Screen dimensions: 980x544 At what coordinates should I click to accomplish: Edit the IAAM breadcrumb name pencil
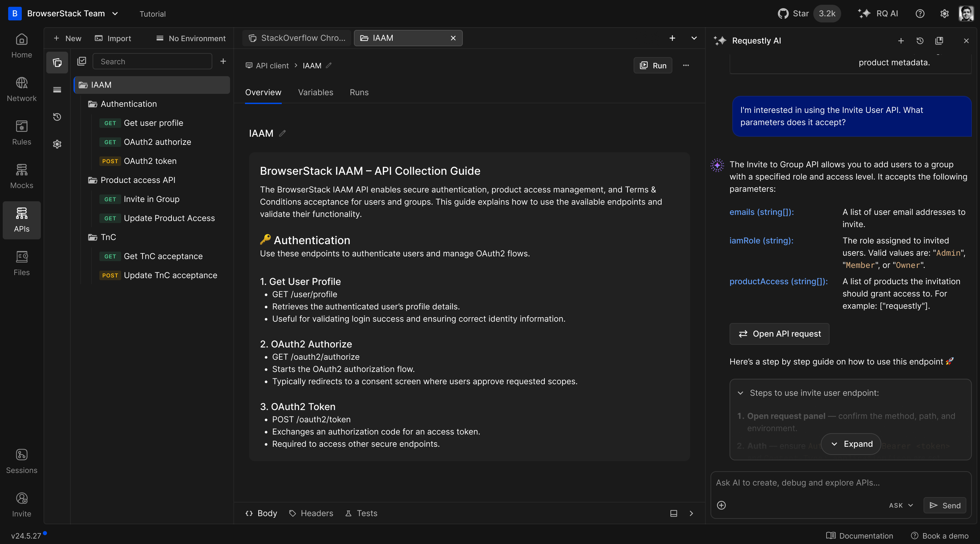point(329,65)
